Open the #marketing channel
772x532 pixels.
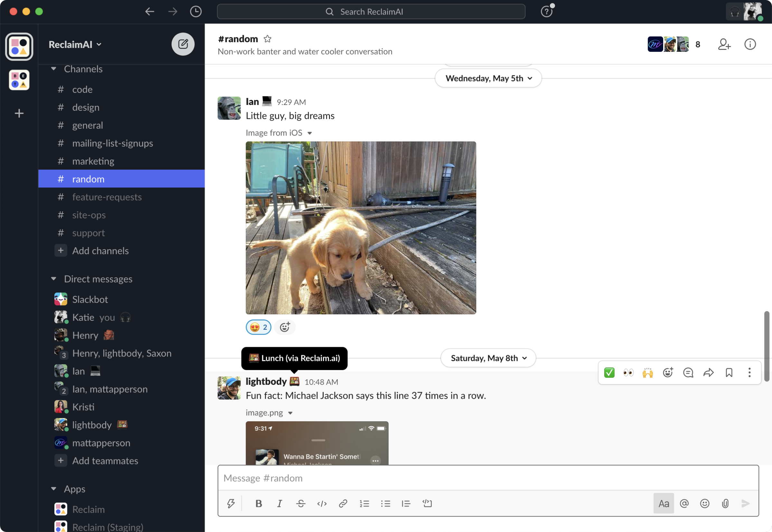(122, 161)
